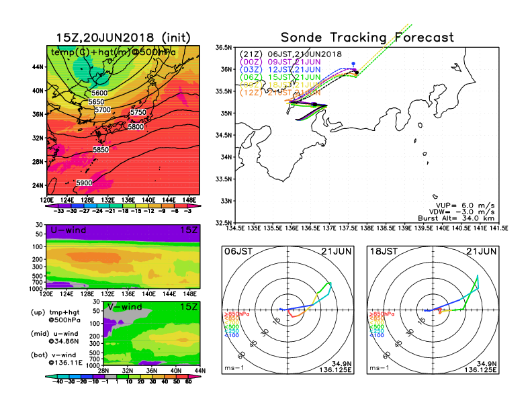Click the "134.5E" tracking map axis label
Viewport: 532px width, 411px height.
tap(235, 228)
